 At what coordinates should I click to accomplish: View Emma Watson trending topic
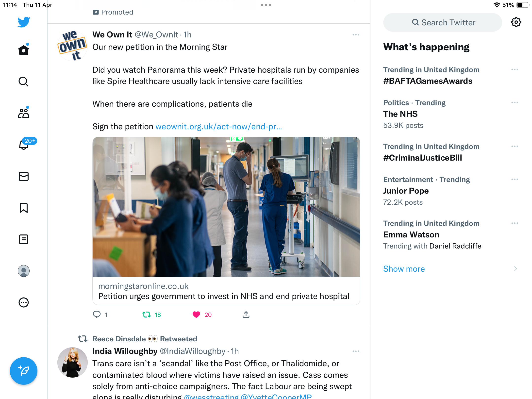(411, 235)
